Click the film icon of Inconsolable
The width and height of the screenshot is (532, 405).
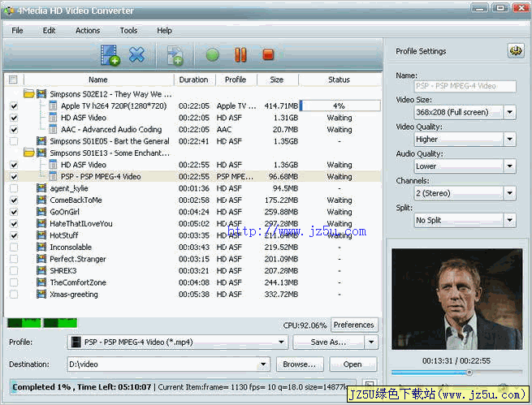click(41, 247)
